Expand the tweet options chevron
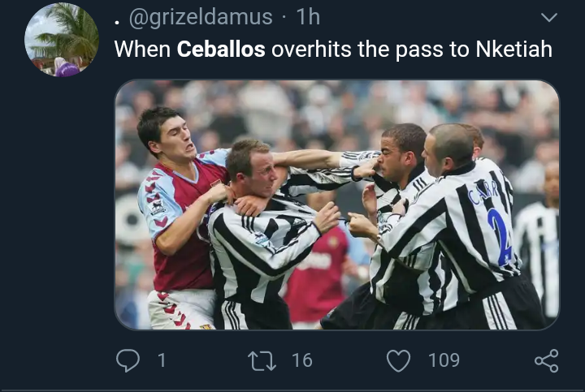585x392 pixels. click(549, 17)
